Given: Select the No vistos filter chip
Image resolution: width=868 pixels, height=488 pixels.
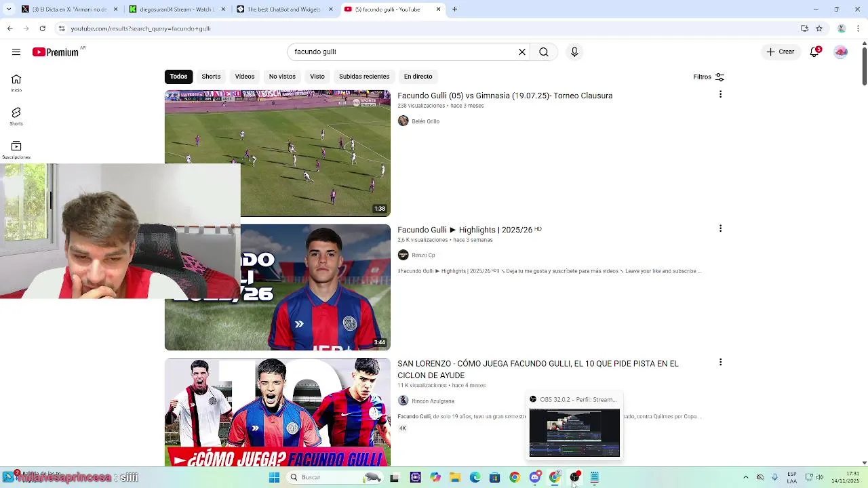Looking at the screenshot, I should click(x=282, y=77).
